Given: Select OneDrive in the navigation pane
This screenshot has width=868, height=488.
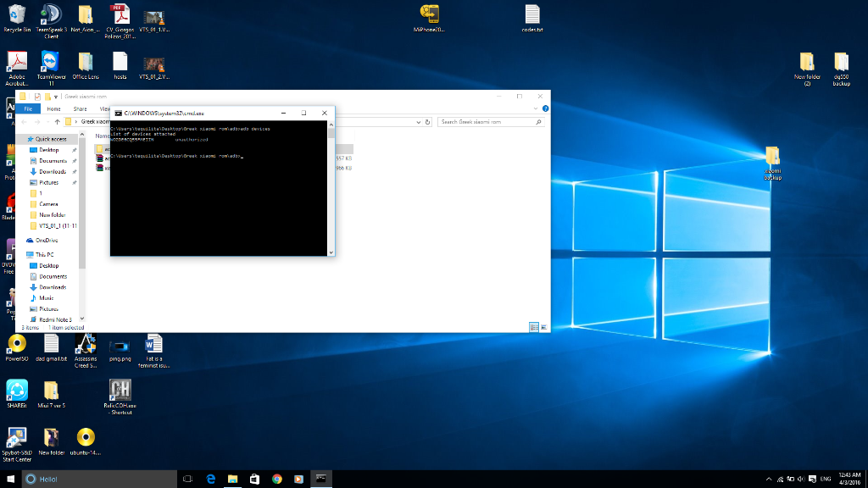Looking at the screenshot, I should (x=47, y=241).
